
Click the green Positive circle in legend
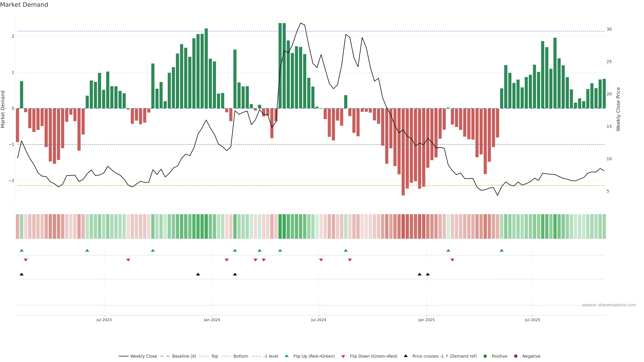point(485,356)
